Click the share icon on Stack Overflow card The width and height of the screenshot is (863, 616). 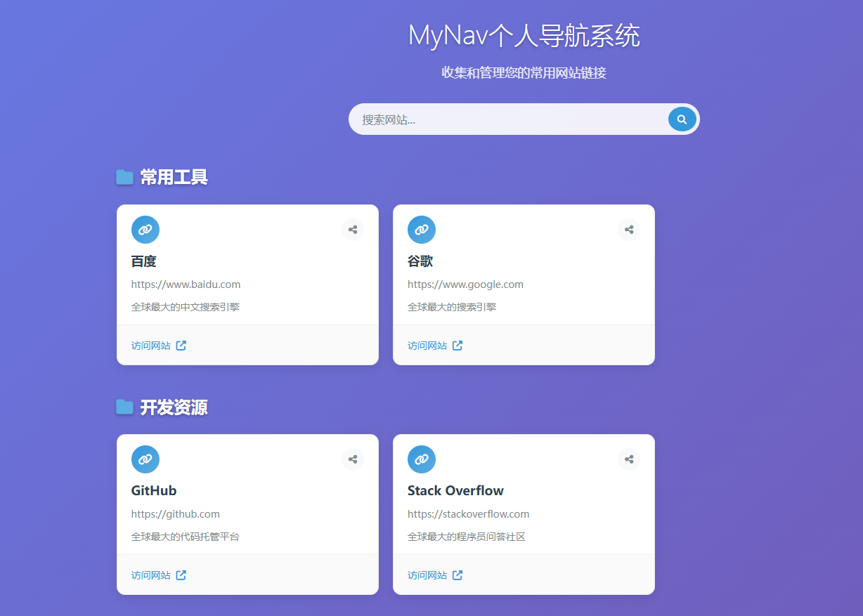(x=629, y=459)
